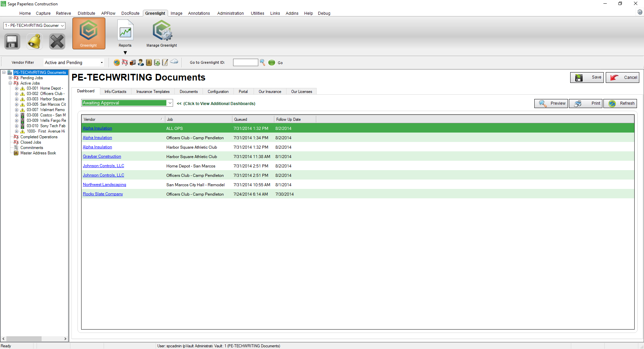Expand the Pending Jobs tree node
The width and height of the screenshot is (644, 349).
(x=10, y=78)
